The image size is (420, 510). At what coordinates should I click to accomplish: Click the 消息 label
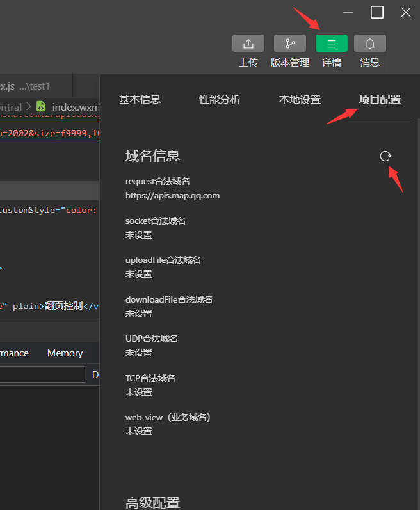click(x=370, y=63)
